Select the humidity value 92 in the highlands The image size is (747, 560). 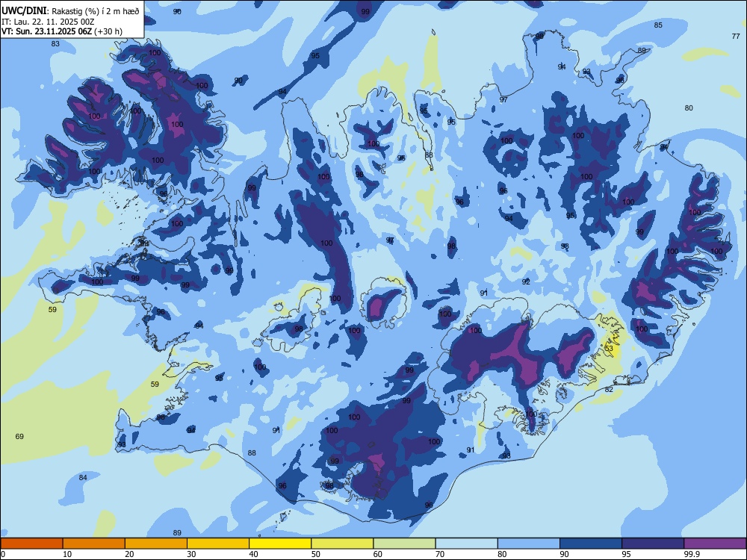tap(526, 282)
